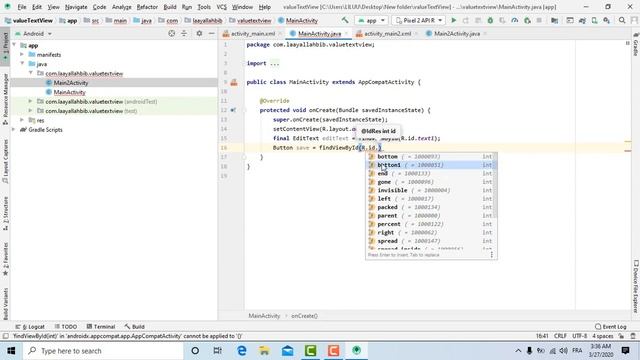Open Project panel settings gear
This screenshot has width=640, height=360.
(199, 33)
